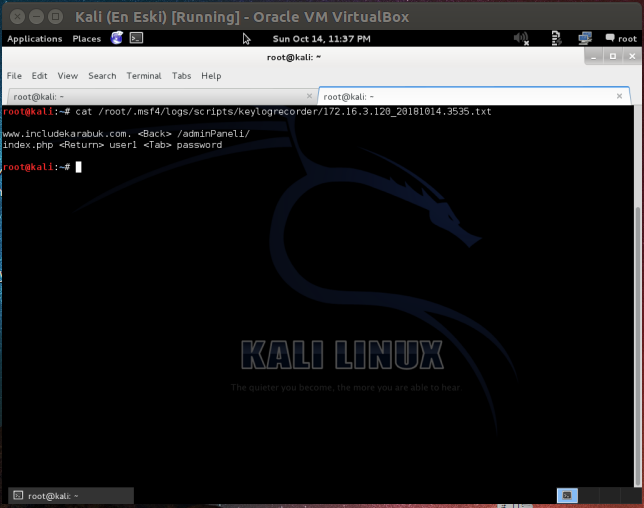The width and height of the screenshot is (644, 508).
Task: Open the Search menu
Action: [x=102, y=76]
